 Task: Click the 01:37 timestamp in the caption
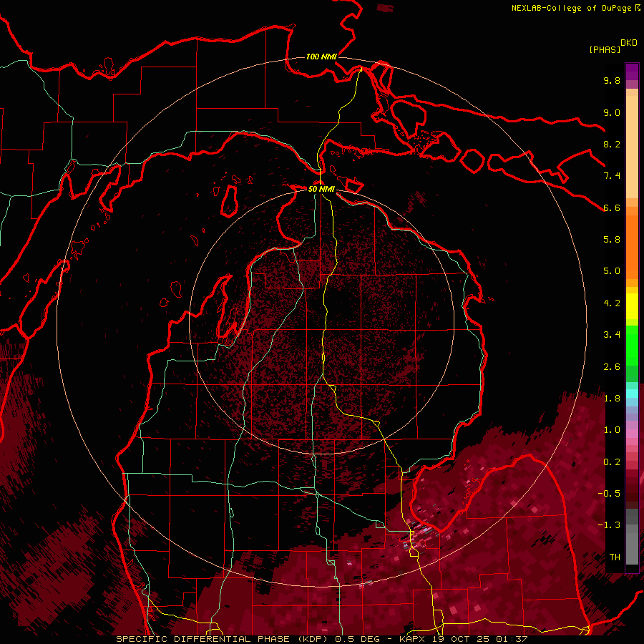click(x=512, y=639)
